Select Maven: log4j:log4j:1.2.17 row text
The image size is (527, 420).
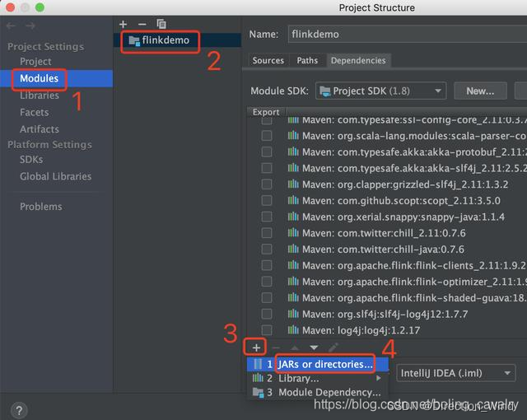coord(361,330)
